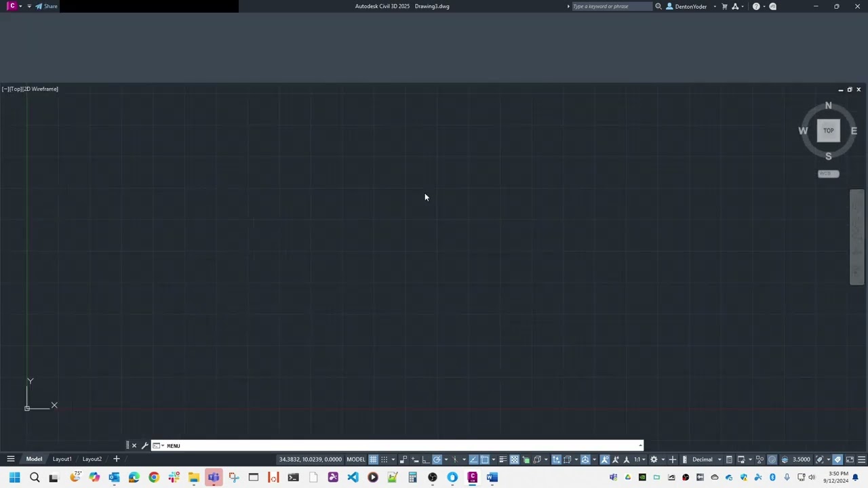The width and height of the screenshot is (868, 488).
Task: Expand command line history arrow
Action: pos(640,445)
